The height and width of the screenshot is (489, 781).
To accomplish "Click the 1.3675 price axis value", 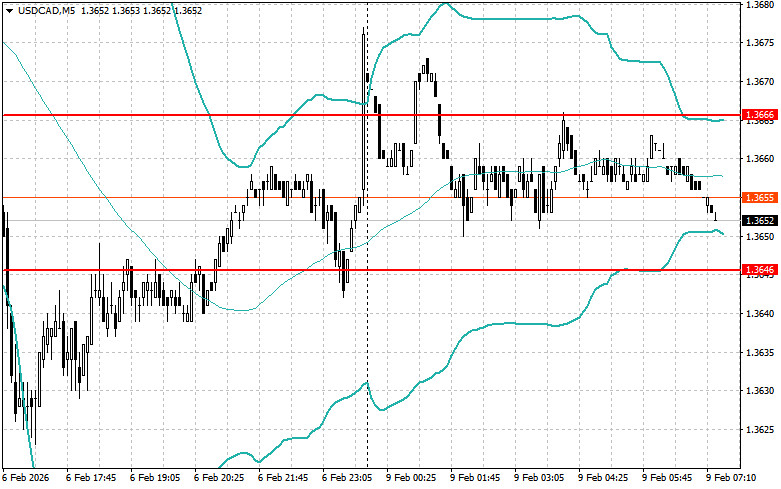I will tap(760, 43).
